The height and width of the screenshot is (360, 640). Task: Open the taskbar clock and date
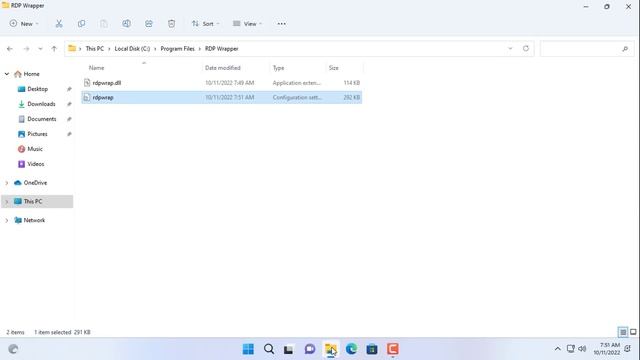coord(607,349)
